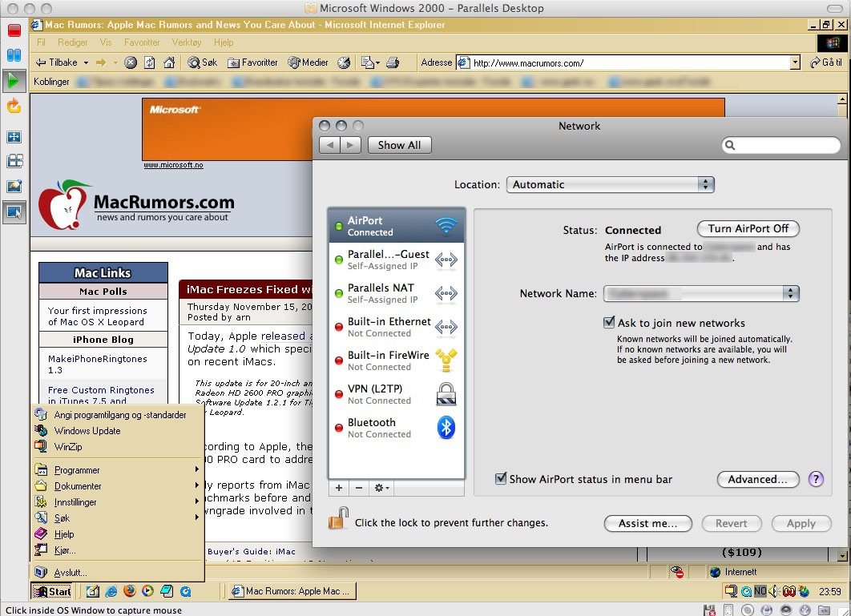Click the IE Forward arrow icon
This screenshot has height=616, width=851.
click(x=101, y=62)
